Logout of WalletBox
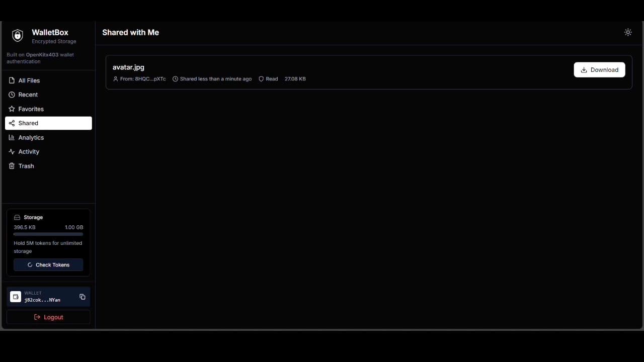The height and width of the screenshot is (362, 644). 48,317
